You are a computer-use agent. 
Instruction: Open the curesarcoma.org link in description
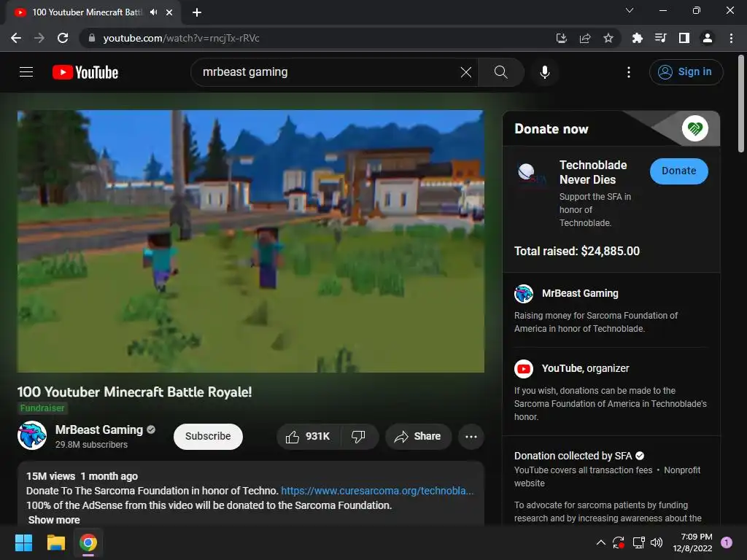[x=377, y=491]
